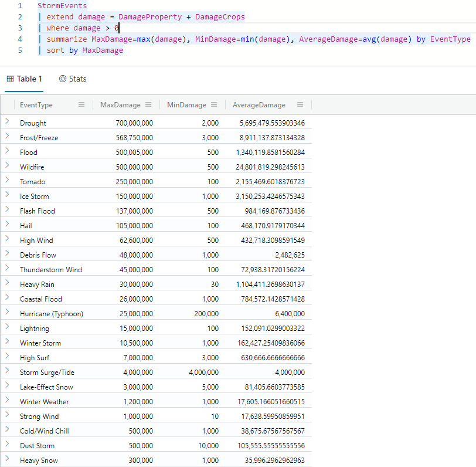The width and height of the screenshot is (476, 467).
Task: Sort by the MinDamage column header
Action: pos(186,105)
